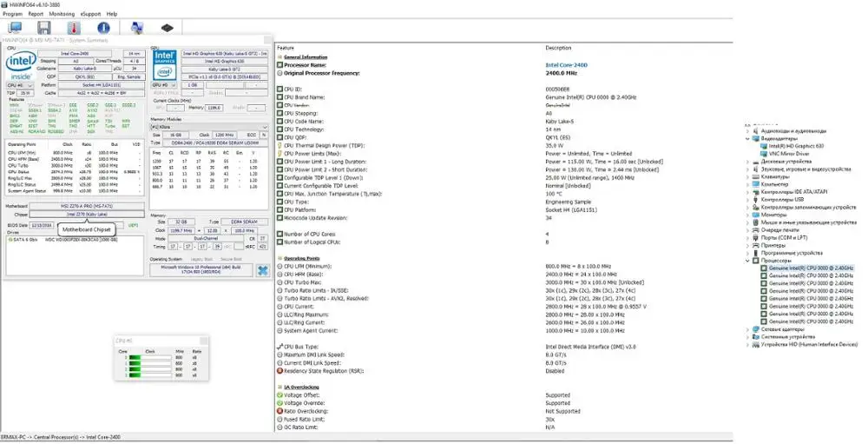
Task: Click red icon beside Residency State Regulation
Action: (280, 371)
